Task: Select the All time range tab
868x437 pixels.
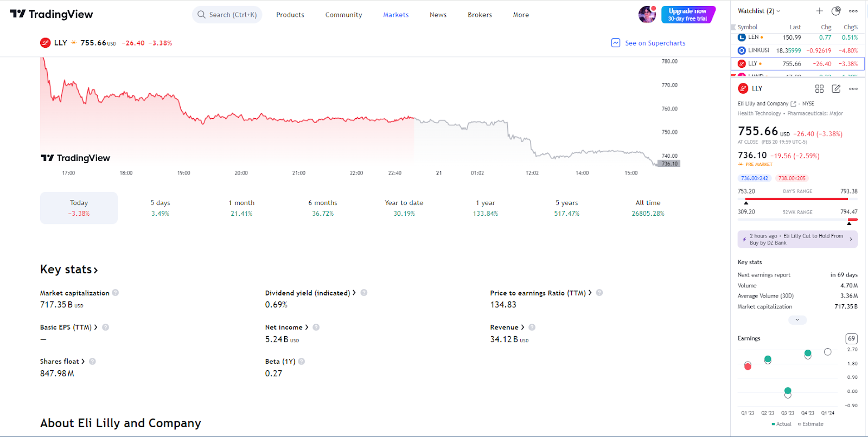Action: tap(648, 208)
